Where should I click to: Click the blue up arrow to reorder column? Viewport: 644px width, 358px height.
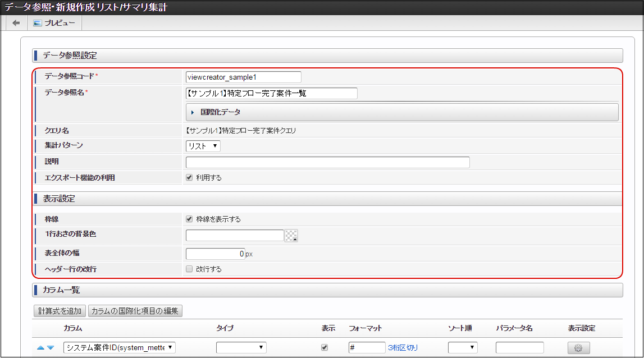[39, 347]
